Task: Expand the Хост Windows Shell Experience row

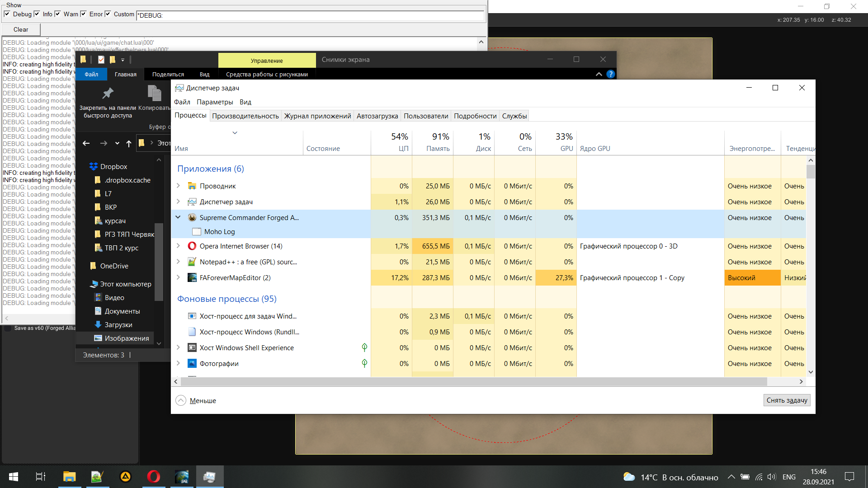Action: (x=178, y=347)
